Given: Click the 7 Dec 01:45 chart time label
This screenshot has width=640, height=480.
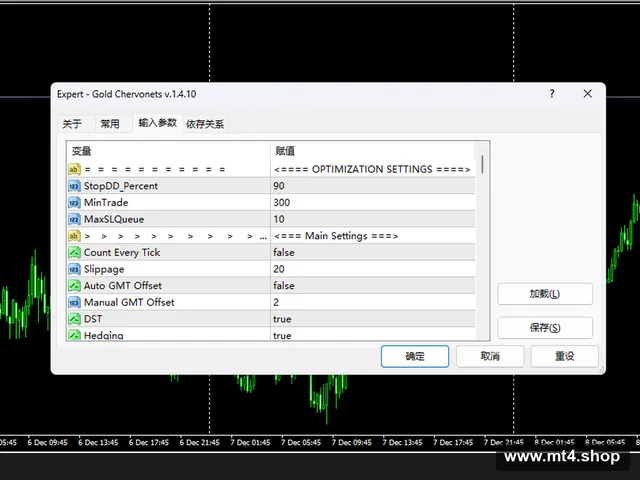Looking at the screenshot, I should [x=250, y=442].
